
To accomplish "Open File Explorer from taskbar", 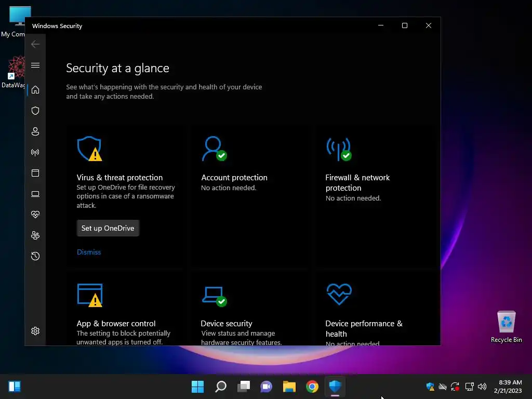I will coord(289,387).
